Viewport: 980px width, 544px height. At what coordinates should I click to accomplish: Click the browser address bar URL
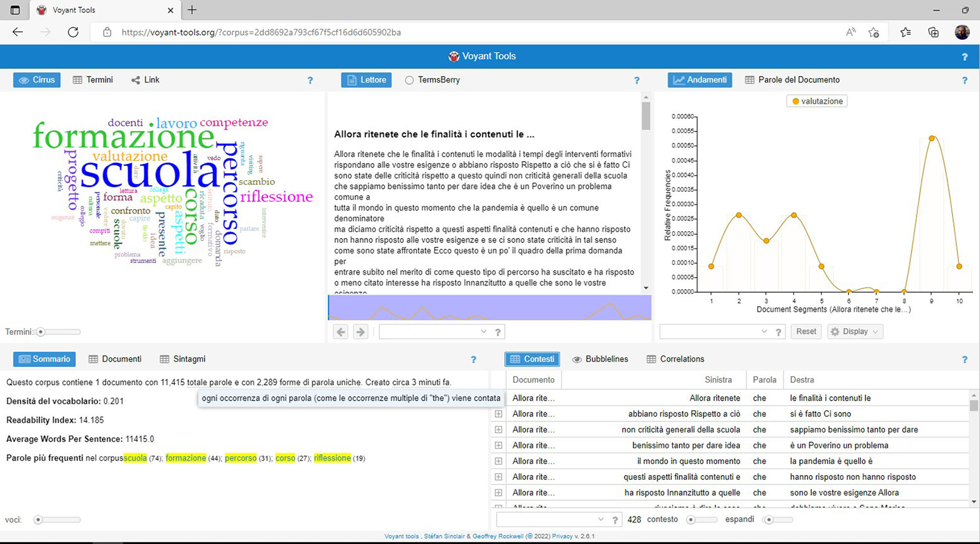click(261, 32)
